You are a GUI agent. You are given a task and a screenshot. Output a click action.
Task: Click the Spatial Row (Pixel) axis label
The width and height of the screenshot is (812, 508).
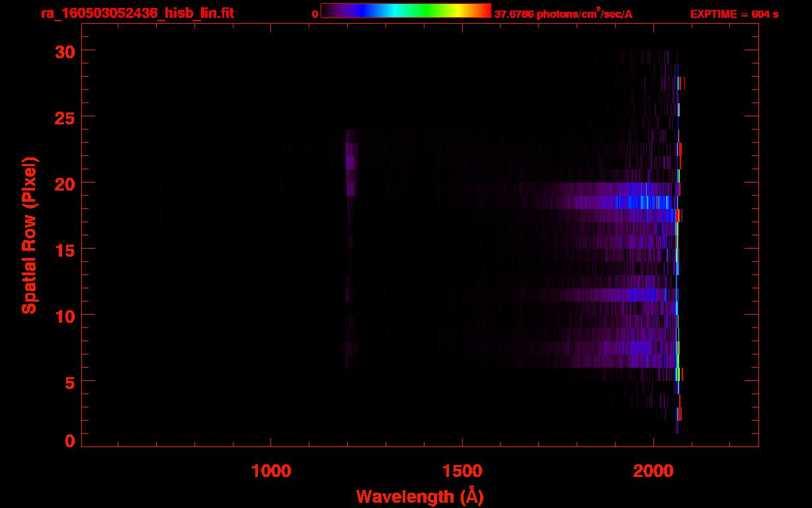click(x=29, y=235)
